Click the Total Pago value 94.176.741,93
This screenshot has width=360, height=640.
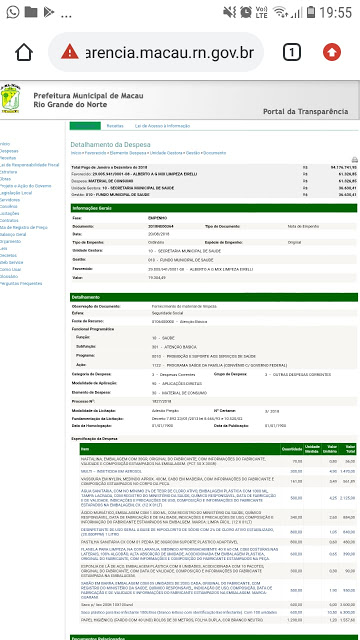click(x=343, y=167)
